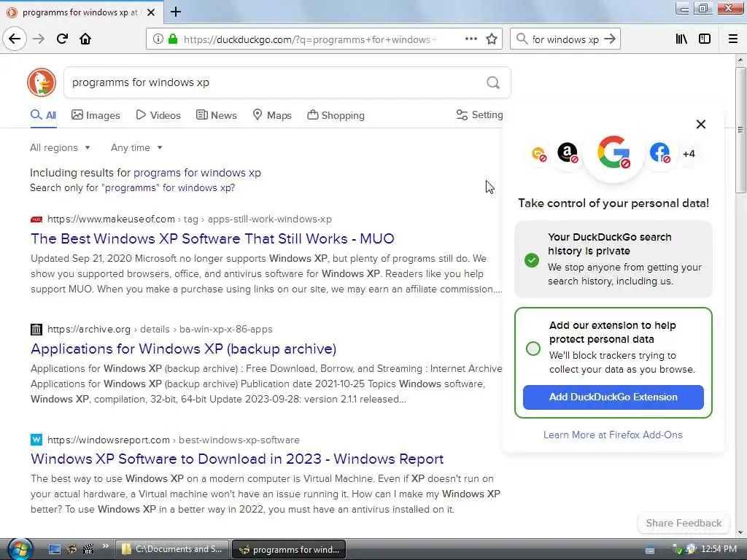Tick the extension protection empty circle
747x560 pixels.
[x=533, y=349]
